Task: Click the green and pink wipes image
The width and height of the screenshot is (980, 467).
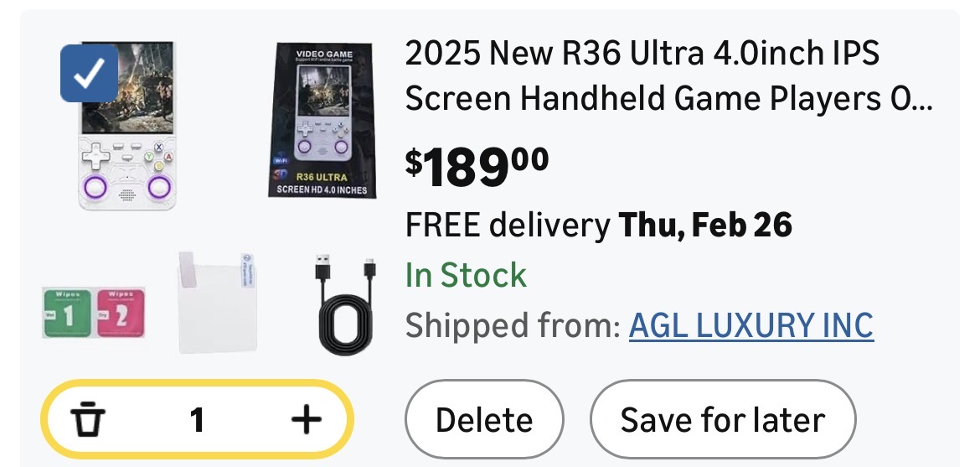Action: tap(88, 312)
